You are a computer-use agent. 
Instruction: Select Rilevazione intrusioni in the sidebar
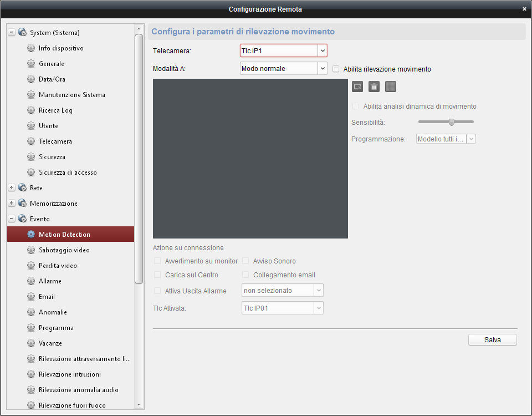pos(69,374)
